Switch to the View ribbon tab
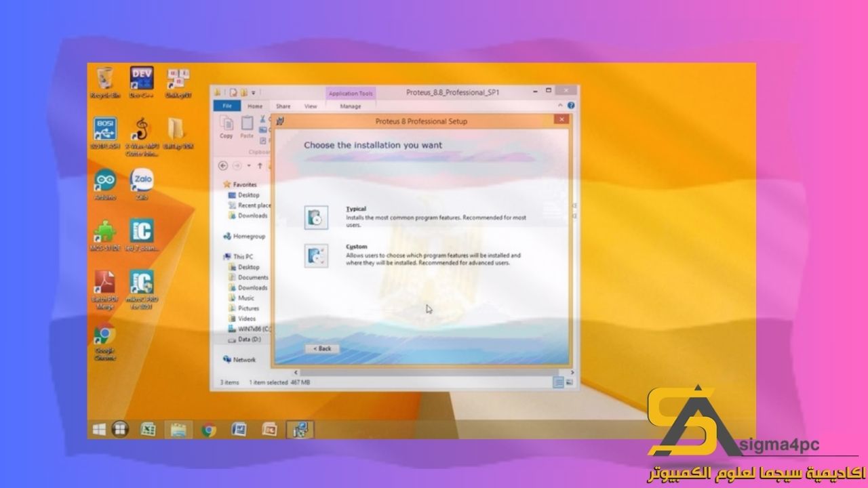868x488 pixels. point(311,106)
